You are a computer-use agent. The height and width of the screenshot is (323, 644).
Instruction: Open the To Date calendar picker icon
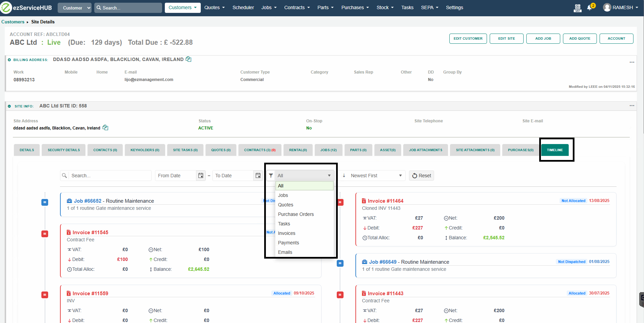pyautogui.click(x=258, y=176)
